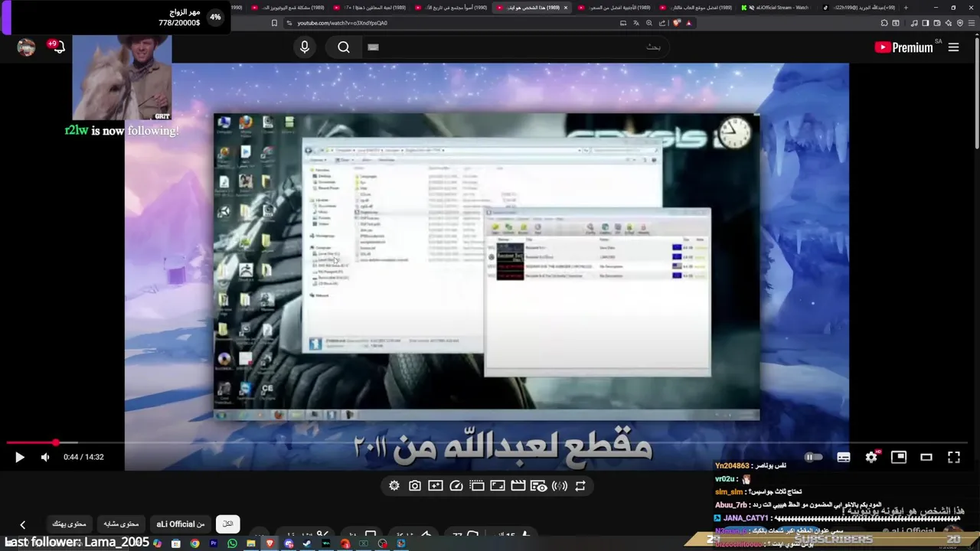The width and height of the screenshot is (980, 551).
Task: Click the chips row scroll arrow
Action: coord(22,525)
